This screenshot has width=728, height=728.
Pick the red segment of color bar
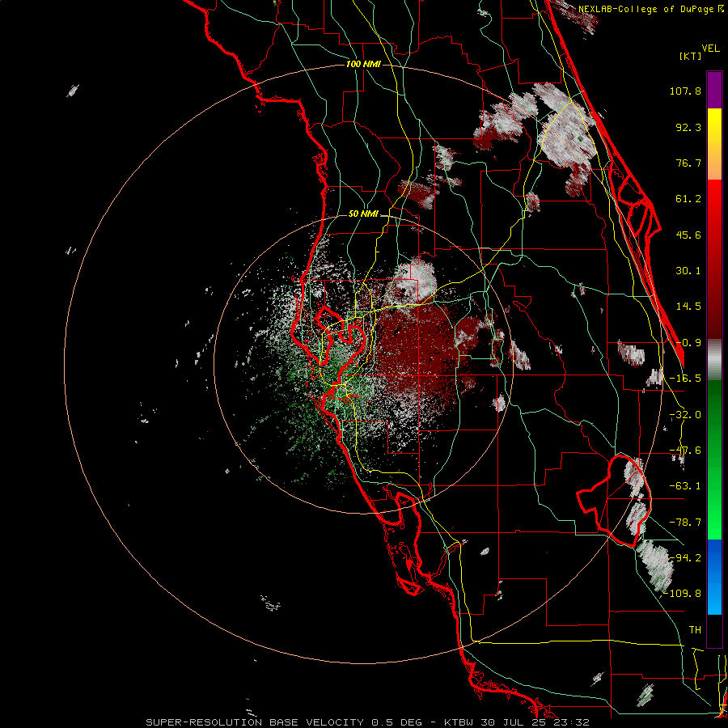[714, 259]
